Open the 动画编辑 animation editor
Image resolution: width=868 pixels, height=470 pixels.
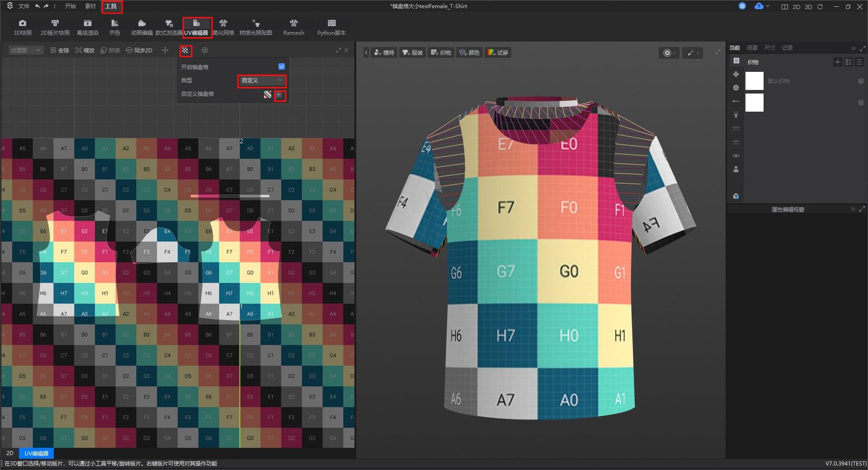(x=142, y=27)
